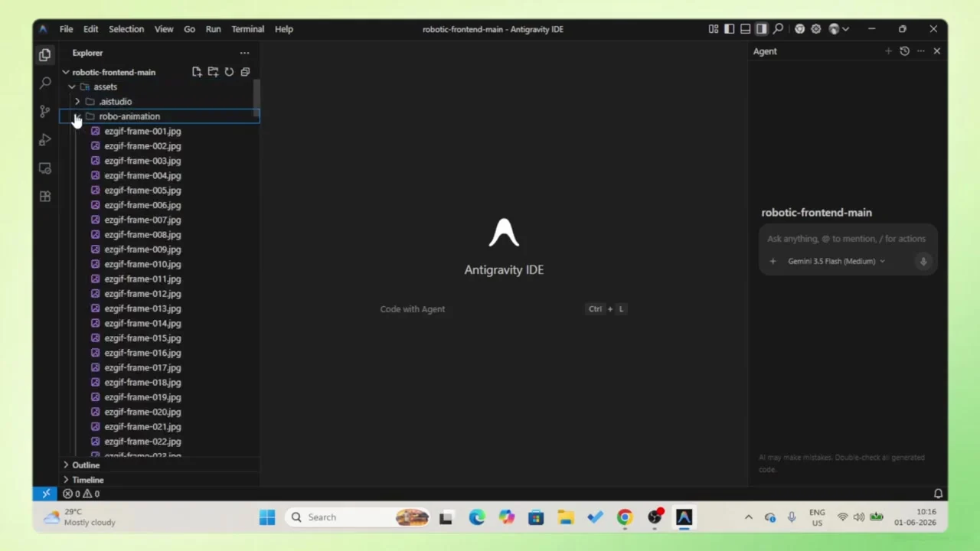Collapse the assets folder

pyautogui.click(x=72, y=86)
